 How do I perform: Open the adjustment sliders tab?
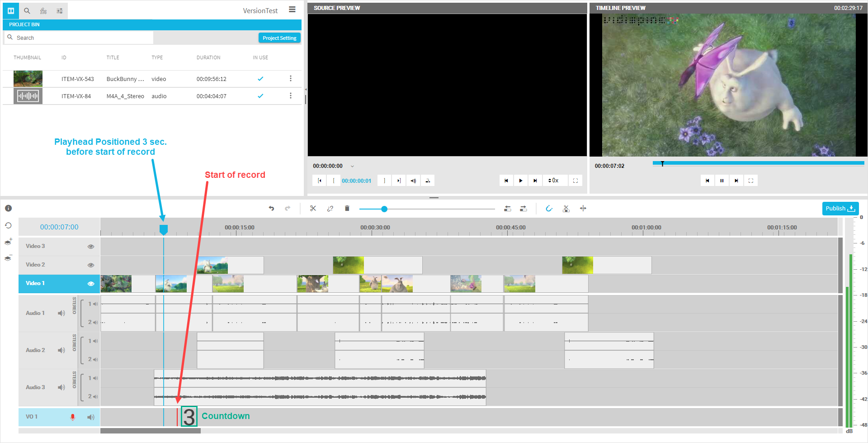pos(60,11)
